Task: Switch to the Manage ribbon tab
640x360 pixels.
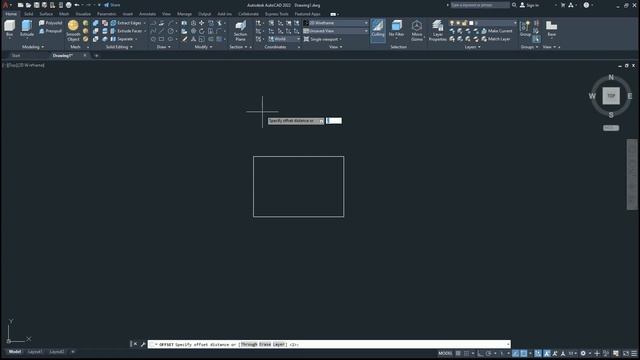Action: (x=184, y=14)
